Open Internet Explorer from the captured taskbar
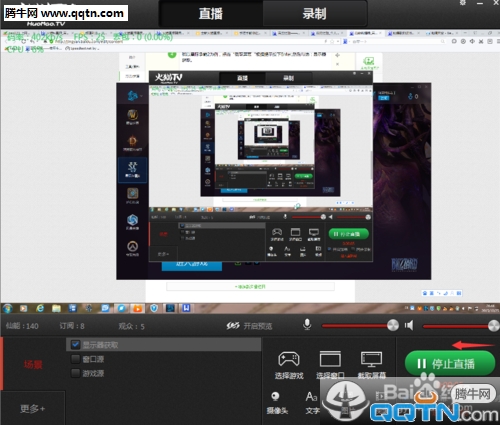 (40, 308)
